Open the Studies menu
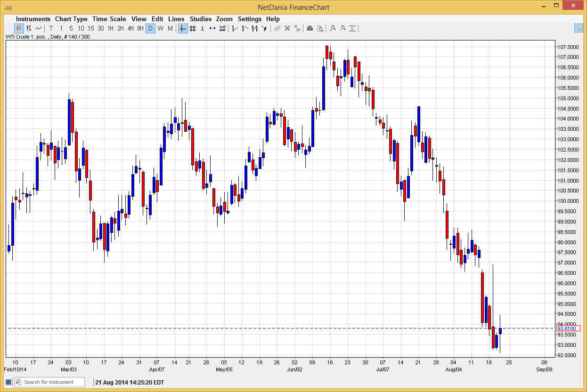Viewport: 587px width, 392px height. tap(201, 19)
